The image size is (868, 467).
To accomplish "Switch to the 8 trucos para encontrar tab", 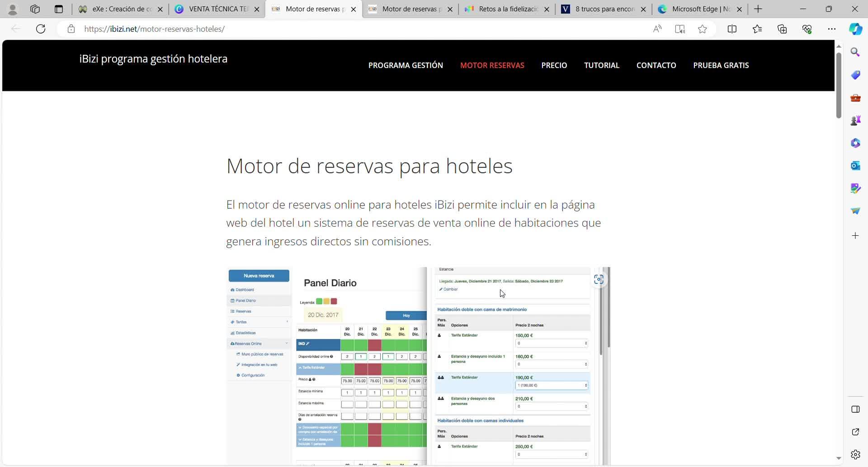I will (x=604, y=9).
